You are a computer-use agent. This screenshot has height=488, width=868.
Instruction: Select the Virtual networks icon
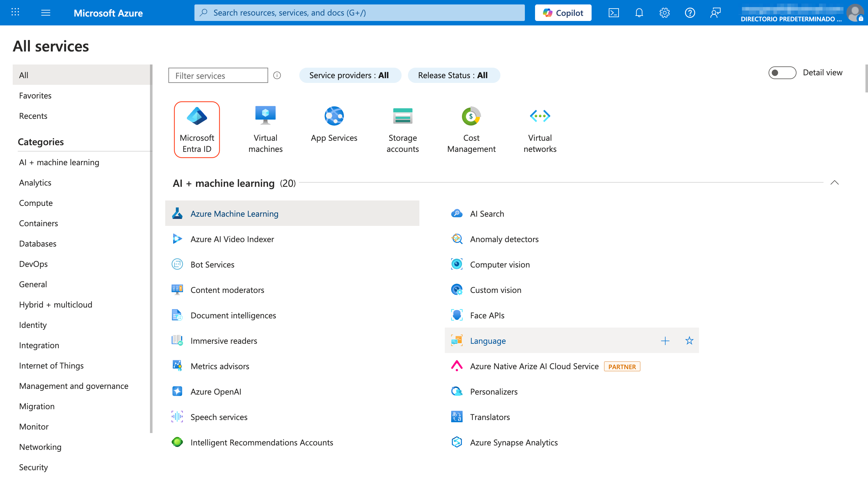pyautogui.click(x=539, y=129)
